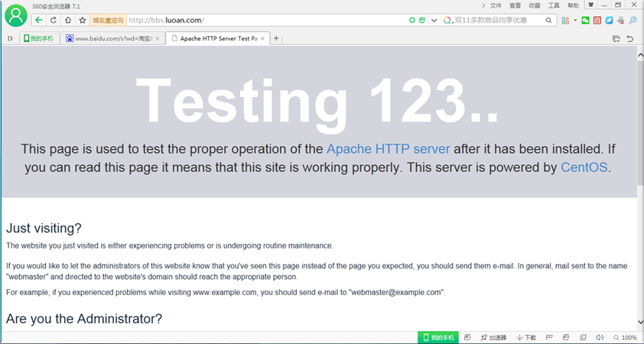The width and height of the screenshot is (644, 344).
Task: Open the 工具 menu
Action: click(554, 5)
